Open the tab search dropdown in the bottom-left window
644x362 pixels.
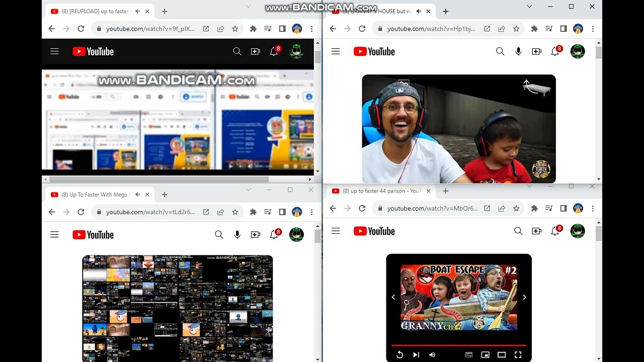[248, 190]
